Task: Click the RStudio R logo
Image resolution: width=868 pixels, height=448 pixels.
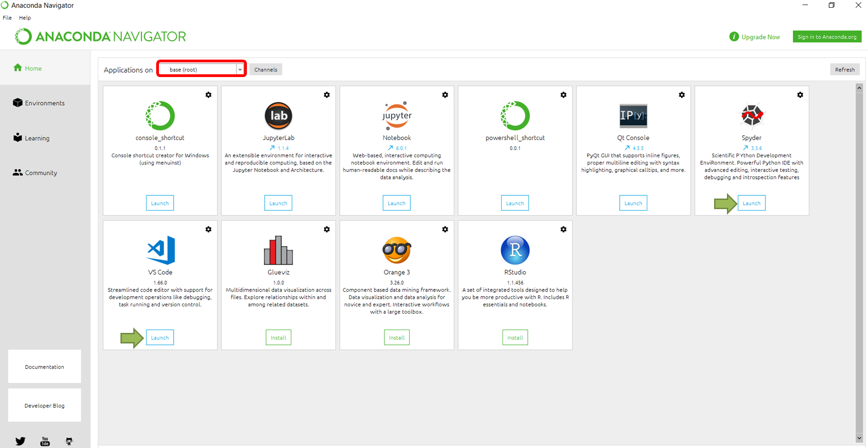Action: tap(515, 250)
